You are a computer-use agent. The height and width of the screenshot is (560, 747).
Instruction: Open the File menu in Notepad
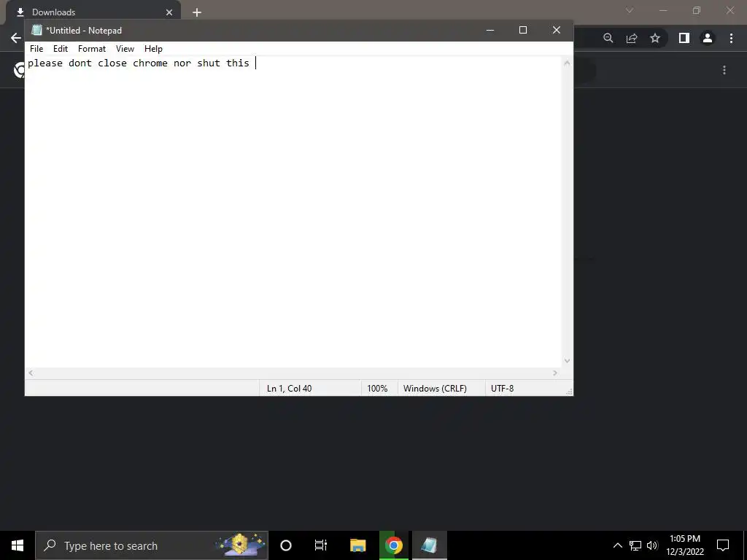[x=36, y=49]
